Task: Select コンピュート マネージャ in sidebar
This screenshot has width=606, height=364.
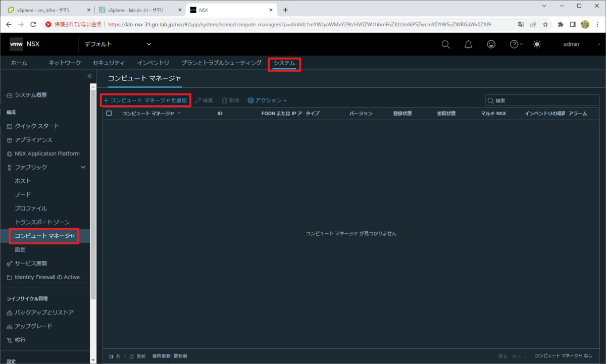Action: (45, 236)
